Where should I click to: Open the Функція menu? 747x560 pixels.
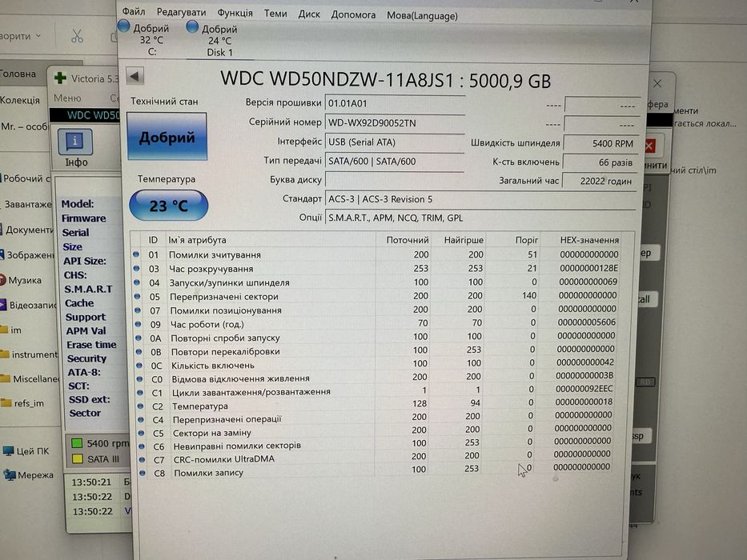pyautogui.click(x=235, y=13)
